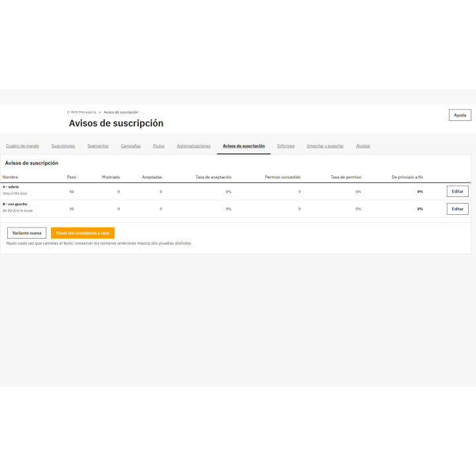Image resolution: width=476 pixels, height=476 pixels.
Task: Select the active Avisos de suscripción tab
Action: [x=244, y=146]
